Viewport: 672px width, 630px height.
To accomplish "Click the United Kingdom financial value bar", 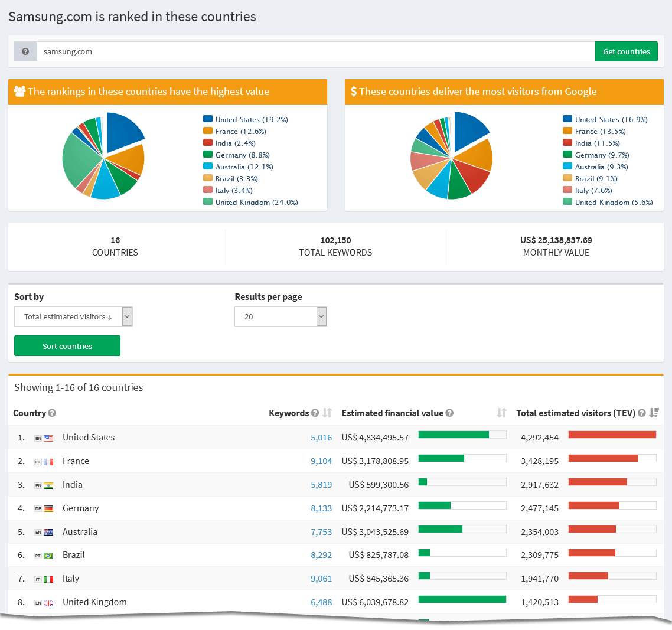I will tap(462, 599).
